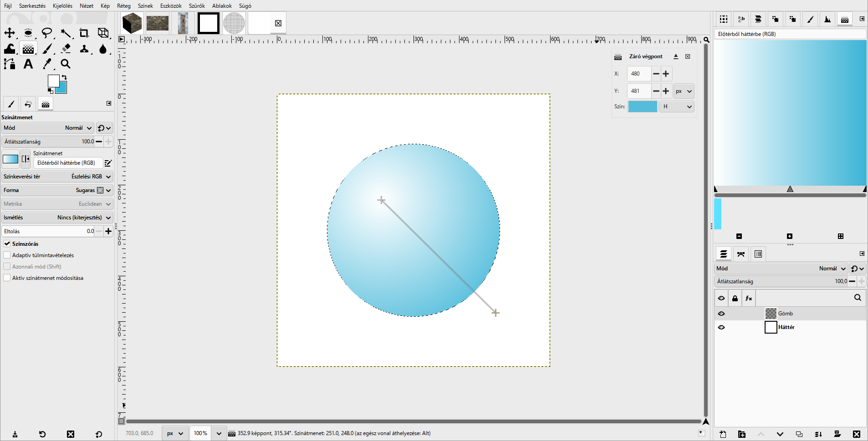
Task: Select the Unified Transform tool
Action: (103, 33)
